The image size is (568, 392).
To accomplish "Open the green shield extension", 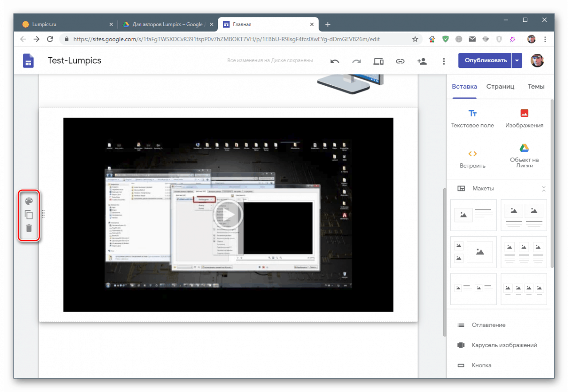I will 445,39.
